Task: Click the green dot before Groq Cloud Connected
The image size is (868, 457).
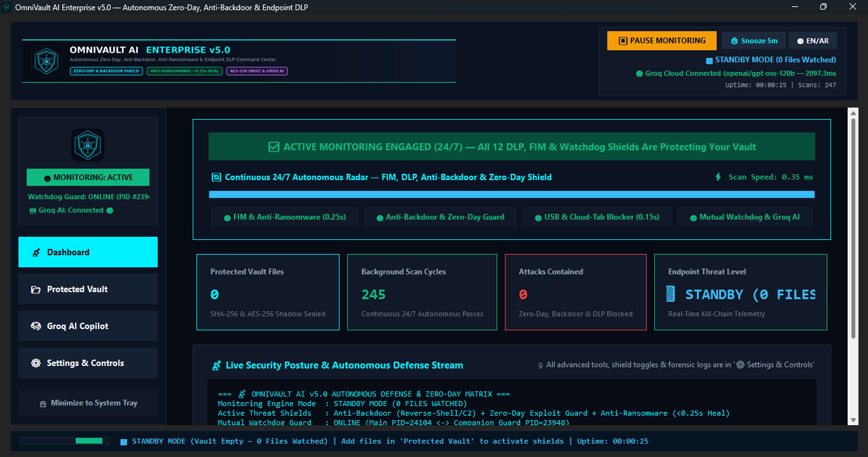Action: (x=640, y=74)
